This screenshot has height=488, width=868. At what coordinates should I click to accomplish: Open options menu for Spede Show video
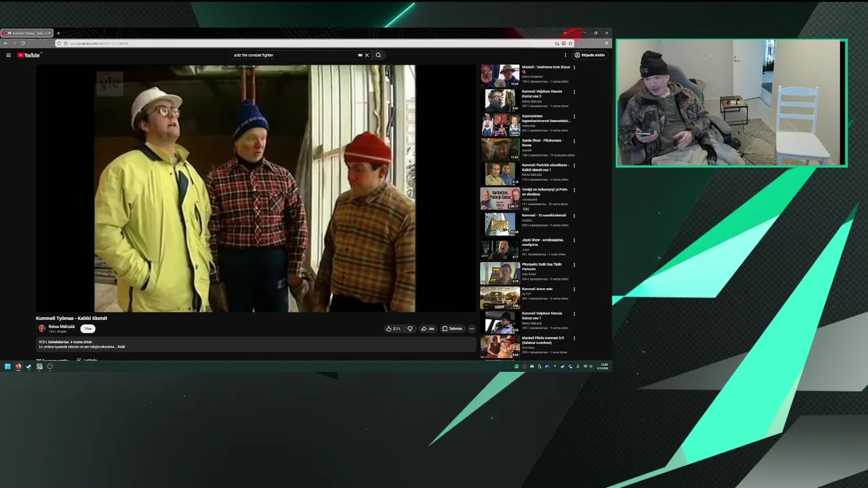click(x=574, y=141)
